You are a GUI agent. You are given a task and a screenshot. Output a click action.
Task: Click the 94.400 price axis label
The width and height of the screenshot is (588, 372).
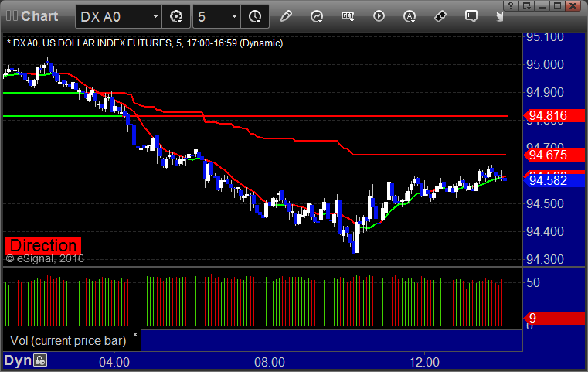545,231
